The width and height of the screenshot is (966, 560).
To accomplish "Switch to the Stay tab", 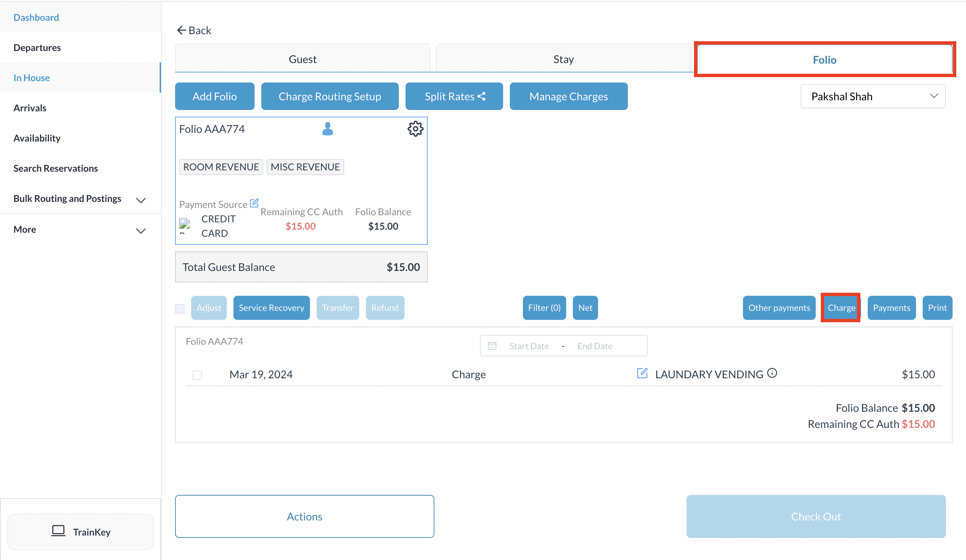I will coord(563,59).
